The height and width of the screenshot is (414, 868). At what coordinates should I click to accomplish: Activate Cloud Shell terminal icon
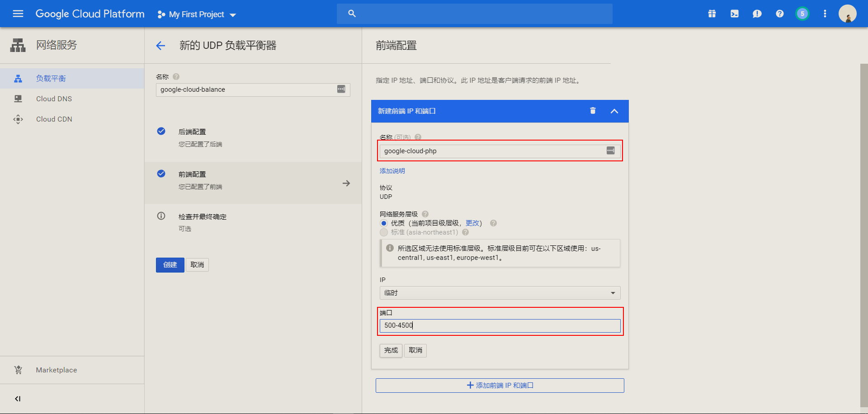click(x=735, y=14)
